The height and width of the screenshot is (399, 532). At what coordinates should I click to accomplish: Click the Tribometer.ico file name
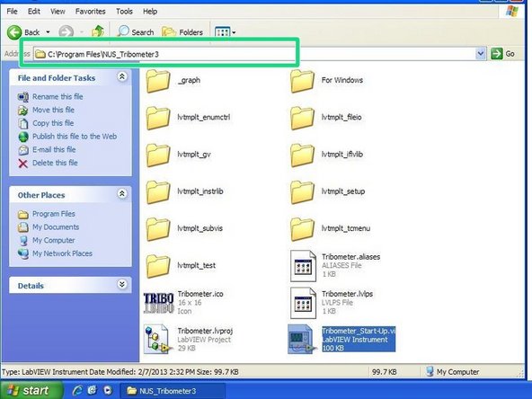pyautogui.click(x=200, y=294)
